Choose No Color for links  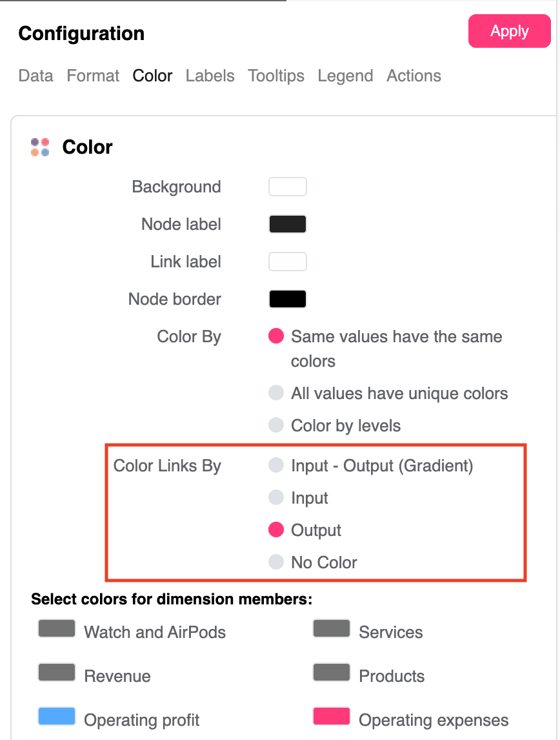tap(276, 562)
